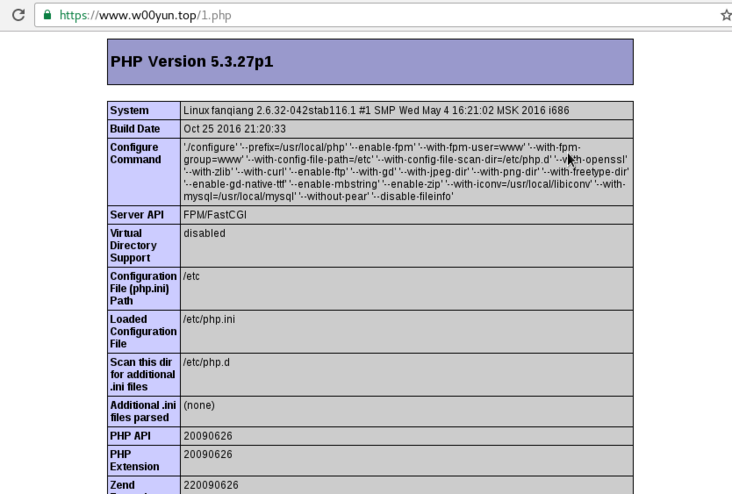
Task: Reload the page with the refresh icon
Action: [x=18, y=15]
